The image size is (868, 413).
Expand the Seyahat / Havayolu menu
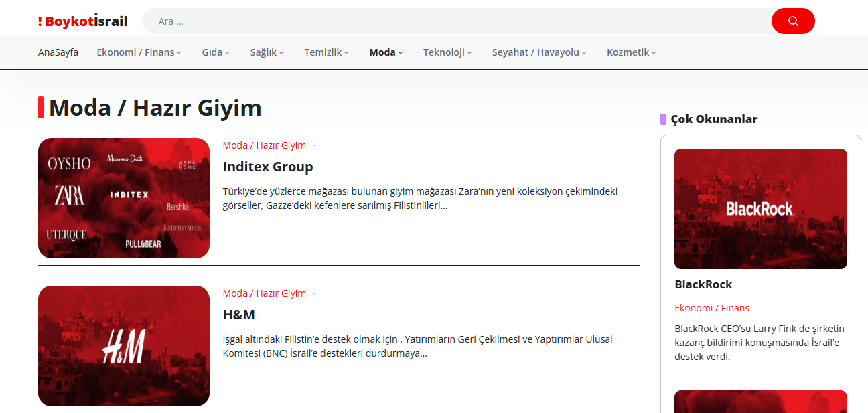539,52
